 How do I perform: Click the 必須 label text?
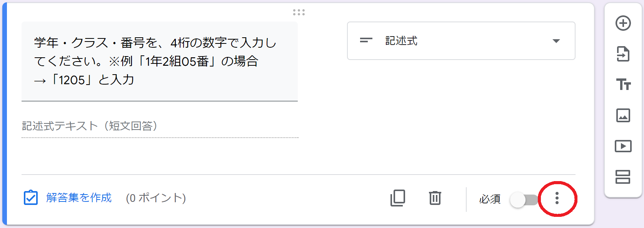tap(490, 199)
